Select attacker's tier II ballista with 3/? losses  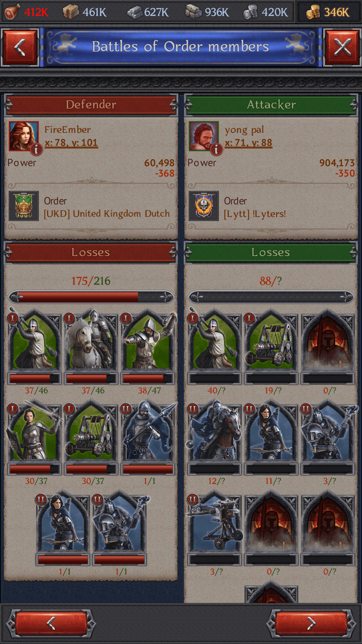coord(215,522)
